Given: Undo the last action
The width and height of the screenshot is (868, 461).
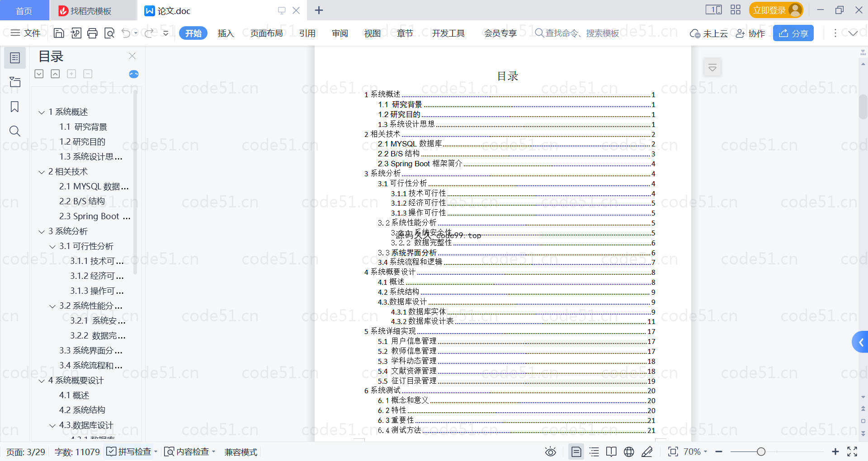Looking at the screenshot, I should [126, 33].
